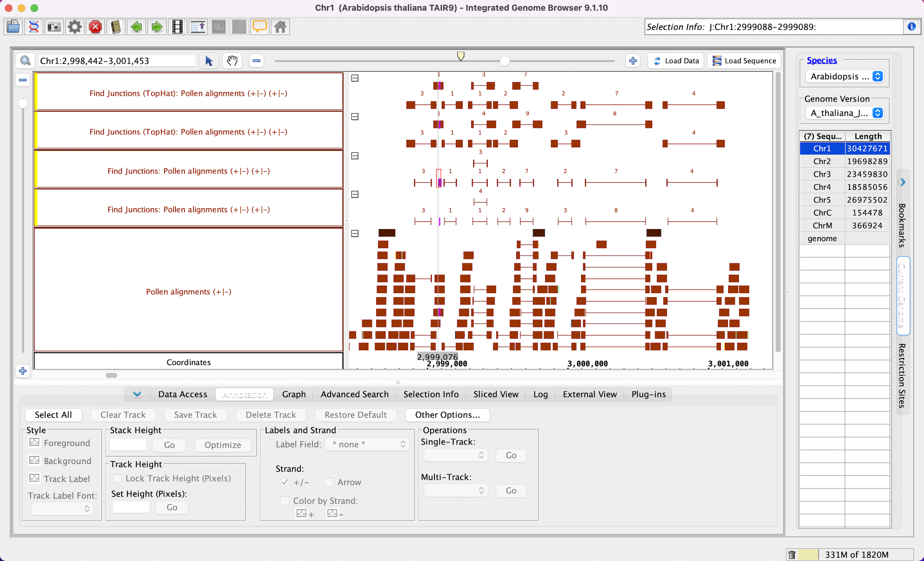Click the red stop/cancel toolbar icon
The height and width of the screenshot is (561, 924).
click(x=95, y=27)
